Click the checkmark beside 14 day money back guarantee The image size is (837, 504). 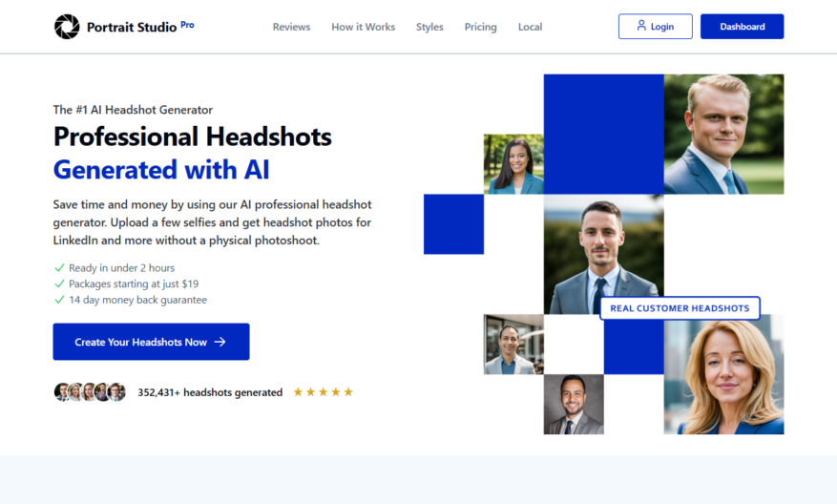tap(59, 300)
